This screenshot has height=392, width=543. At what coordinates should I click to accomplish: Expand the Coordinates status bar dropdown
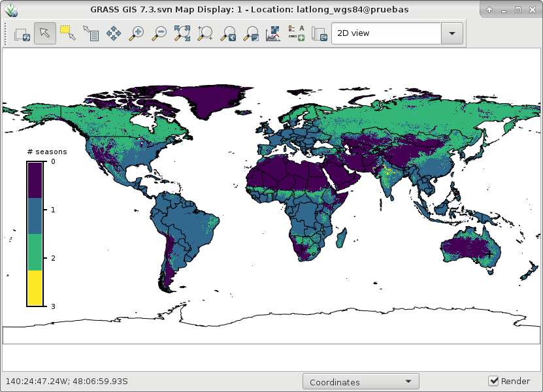coord(361,382)
